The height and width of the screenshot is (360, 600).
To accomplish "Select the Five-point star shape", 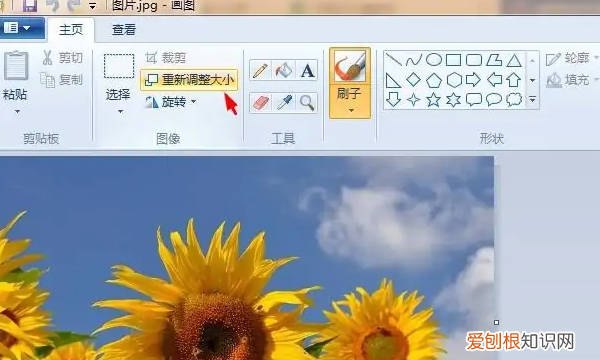I will [x=434, y=100].
